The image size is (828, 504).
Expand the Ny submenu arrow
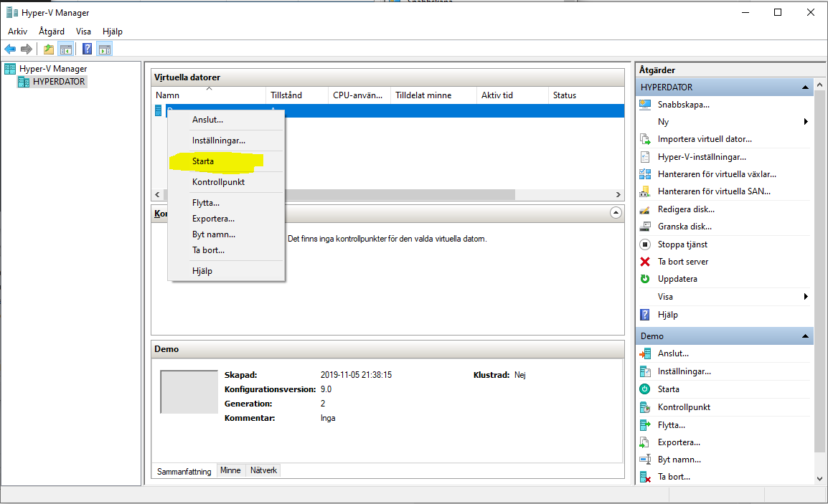(806, 122)
